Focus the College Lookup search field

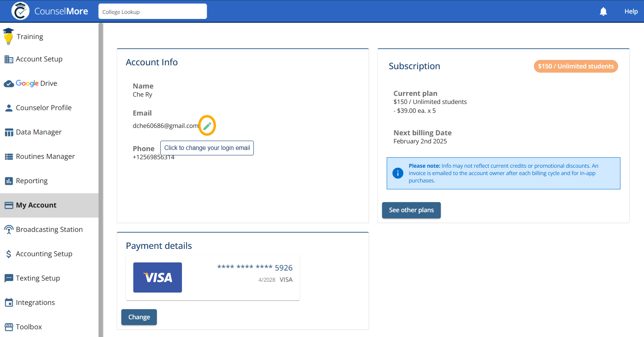pyautogui.click(x=153, y=12)
